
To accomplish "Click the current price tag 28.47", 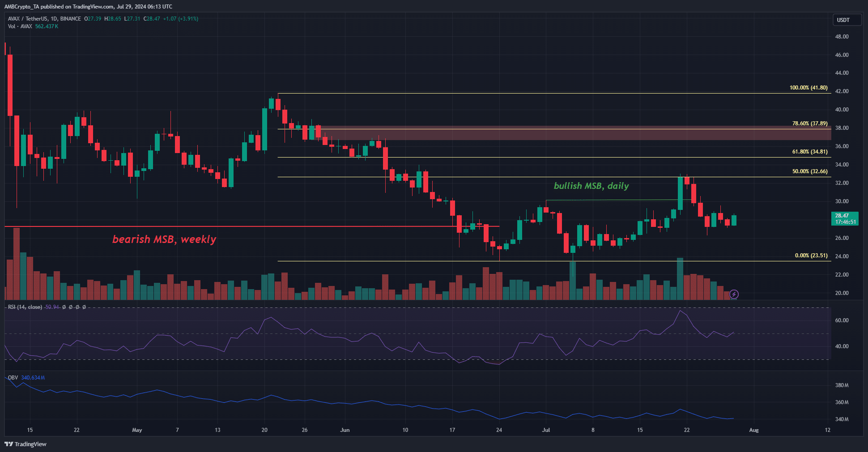I will click(x=845, y=218).
